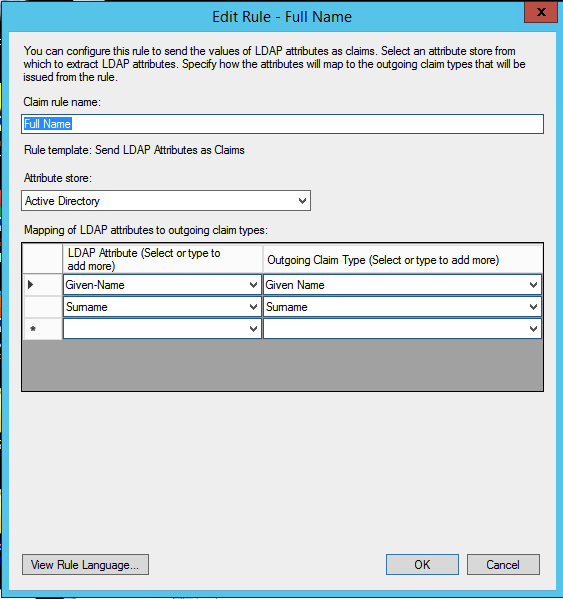Open the Given-Name LDAP attribute dropdown
The height and width of the screenshot is (599, 563).
pyautogui.click(x=253, y=285)
